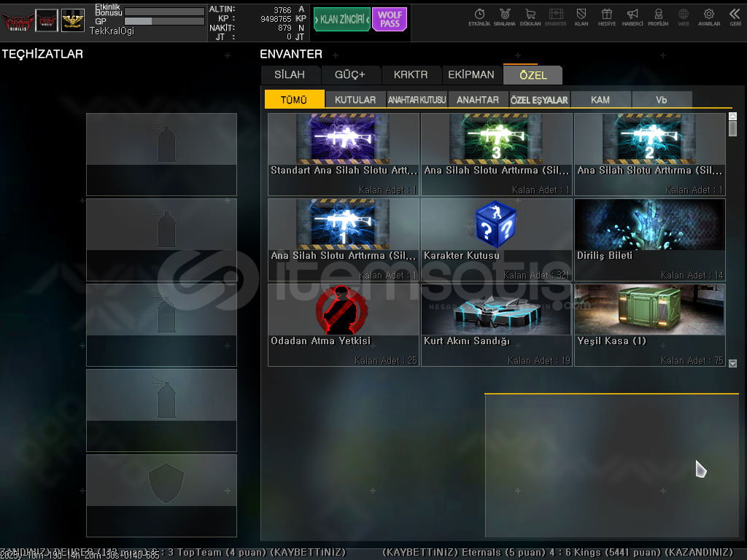Click the inventory scrollbar thumb
The width and height of the screenshot is (747, 560).
point(732,128)
